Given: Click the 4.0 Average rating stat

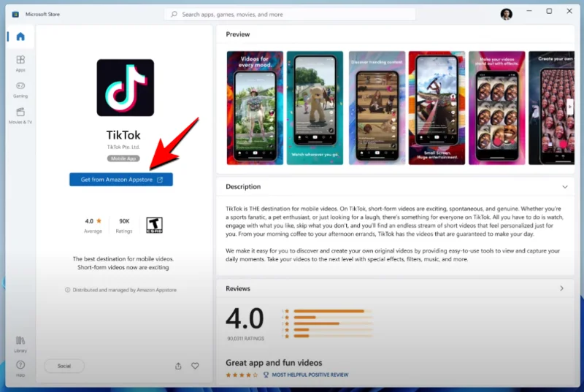Looking at the screenshot, I should click(93, 226).
